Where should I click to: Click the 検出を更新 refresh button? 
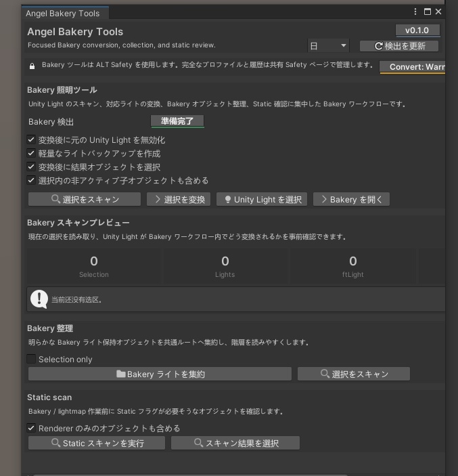(399, 46)
